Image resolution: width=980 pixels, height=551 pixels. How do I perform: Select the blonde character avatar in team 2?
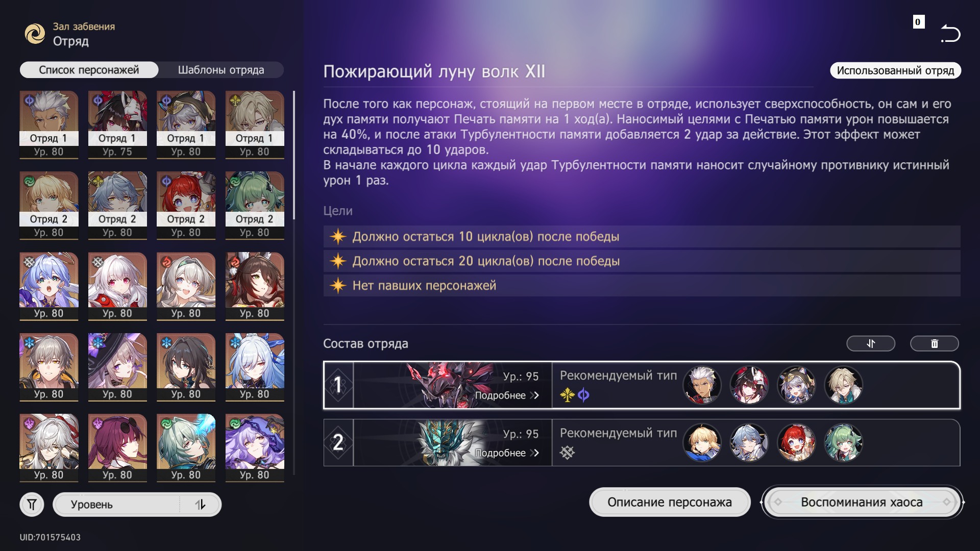[x=702, y=442]
